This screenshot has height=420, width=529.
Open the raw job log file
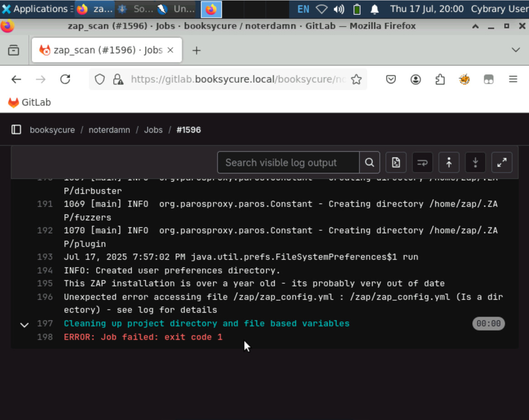click(x=396, y=162)
